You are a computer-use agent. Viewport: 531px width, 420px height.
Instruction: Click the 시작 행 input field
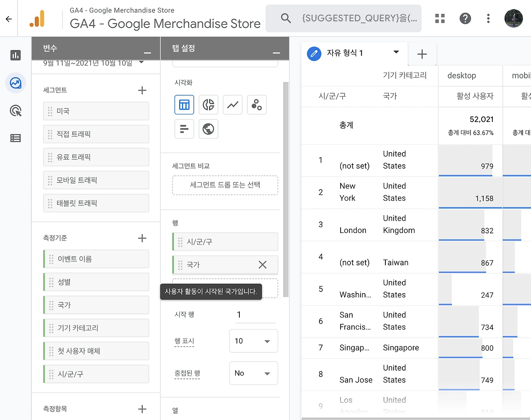[255, 315]
